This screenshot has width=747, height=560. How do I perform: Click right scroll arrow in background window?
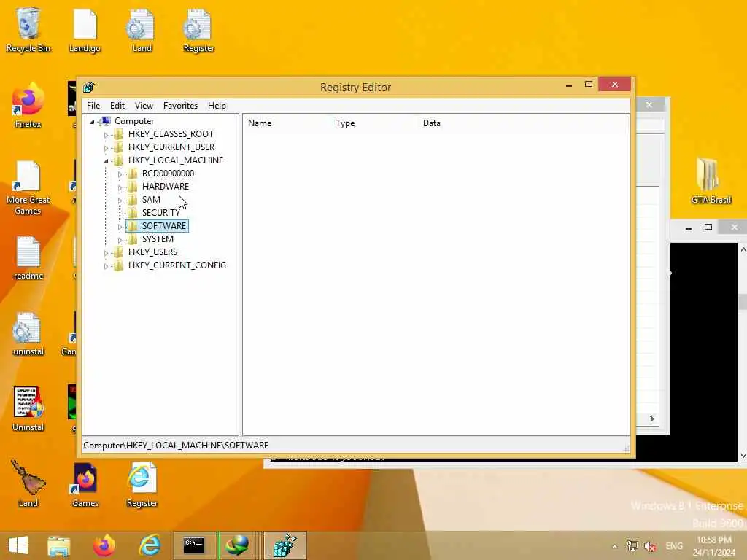coord(651,419)
